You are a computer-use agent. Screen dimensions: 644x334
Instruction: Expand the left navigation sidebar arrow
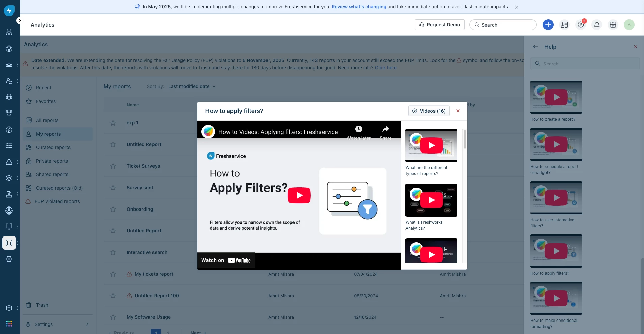pyautogui.click(x=20, y=21)
